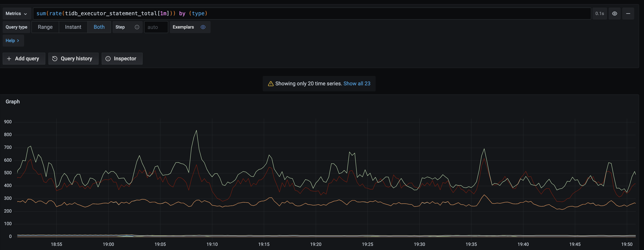
Task: Expand the Help section
Action: click(12, 40)
